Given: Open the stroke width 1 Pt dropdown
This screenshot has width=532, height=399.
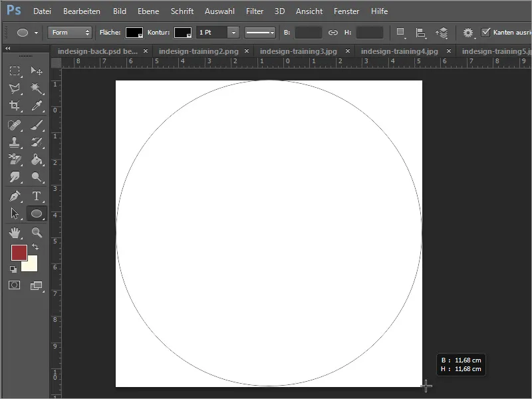Looking at the screenshot, I should click(233, 33).
